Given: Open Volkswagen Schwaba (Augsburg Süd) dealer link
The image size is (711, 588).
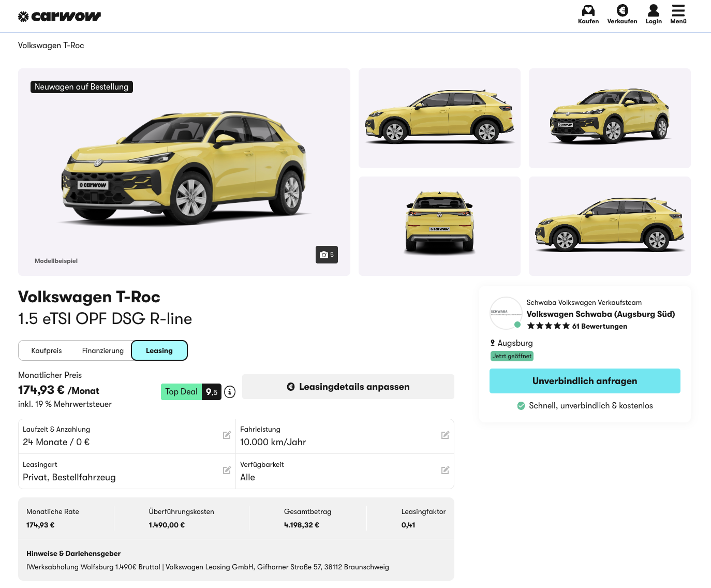Looking at the screenshot, I should coord(601,314).
